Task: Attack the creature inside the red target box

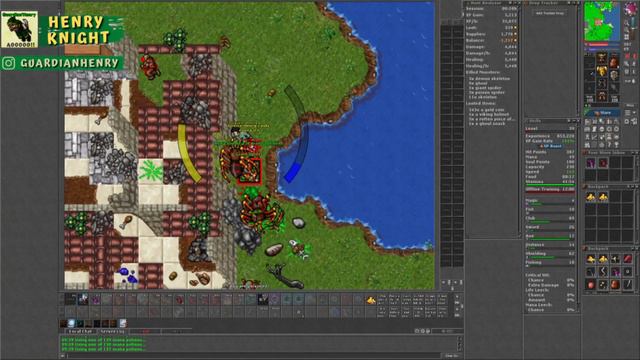Action: (x=250, y=171)
